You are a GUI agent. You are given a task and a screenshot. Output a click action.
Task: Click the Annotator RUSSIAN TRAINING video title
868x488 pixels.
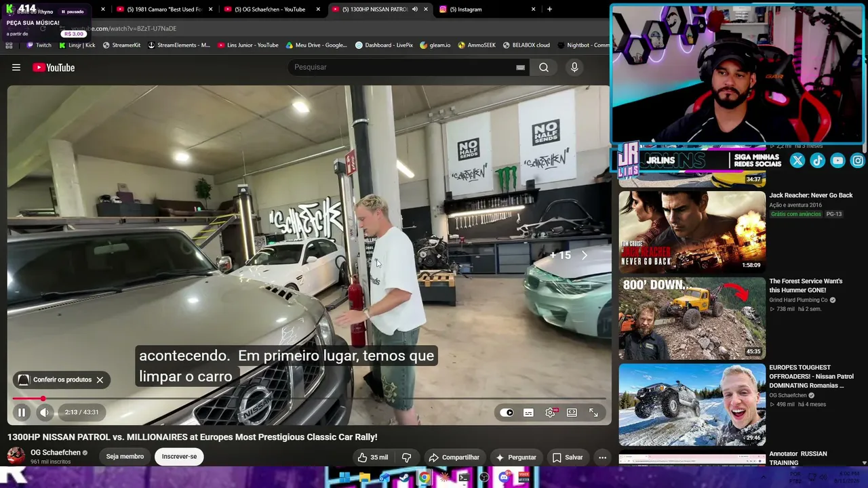pyautogui.click(x=798, y=458)
